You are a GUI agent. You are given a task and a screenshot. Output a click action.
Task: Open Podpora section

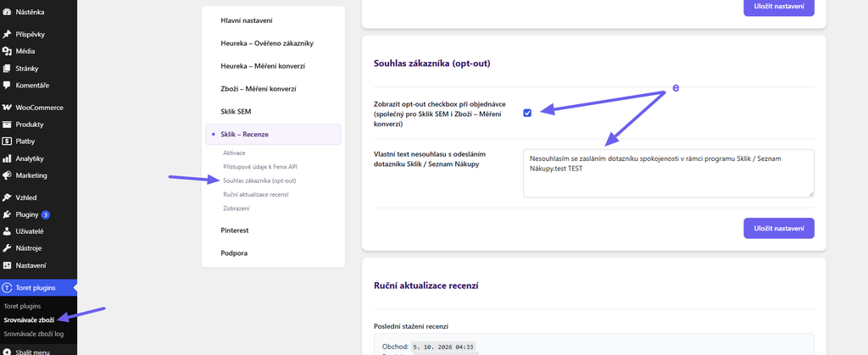(234, 252)
